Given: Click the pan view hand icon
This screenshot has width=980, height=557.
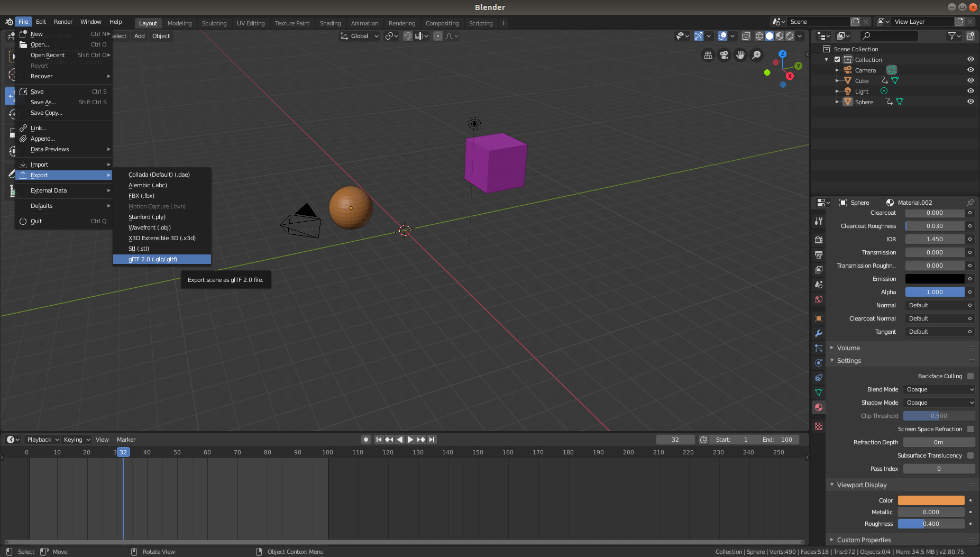Looking at the screenshot, I should coord(740,55).
